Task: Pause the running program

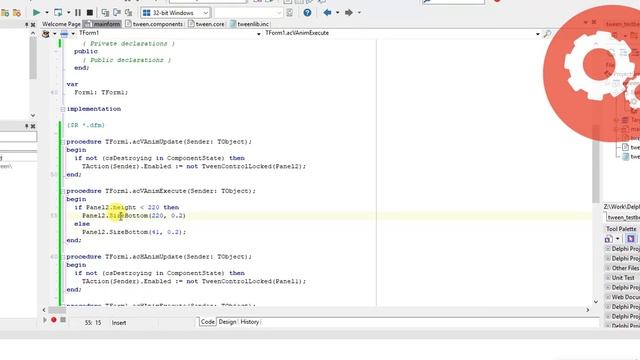Action: (78, 13)
